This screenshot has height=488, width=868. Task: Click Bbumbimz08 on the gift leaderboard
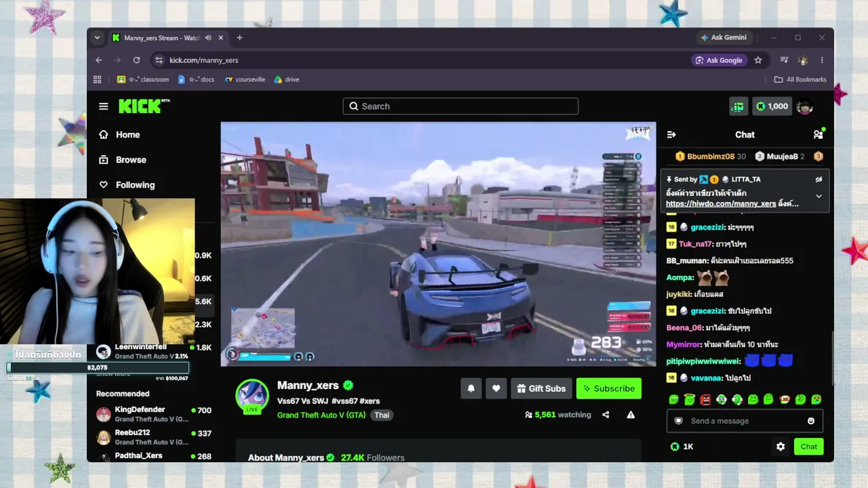pyautogui.click(x=711, y=157)
